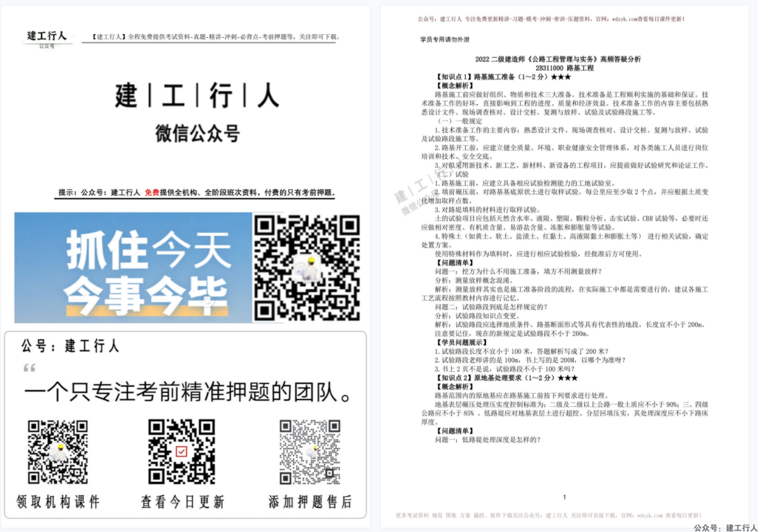Click the QR code above 领取机构课件

58,452
